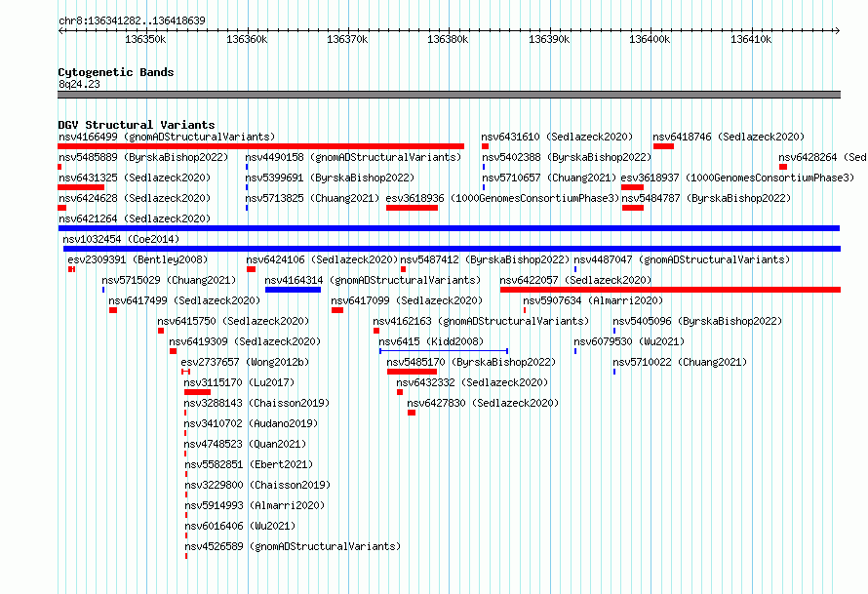Open nsv6431610 (Sedlazeck2020) label
This screenshot has width=868, height=594.
(557, 137)
